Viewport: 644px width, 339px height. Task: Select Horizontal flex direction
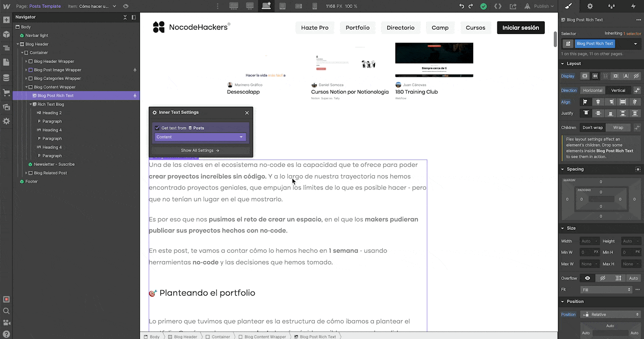tap(592, 90)
